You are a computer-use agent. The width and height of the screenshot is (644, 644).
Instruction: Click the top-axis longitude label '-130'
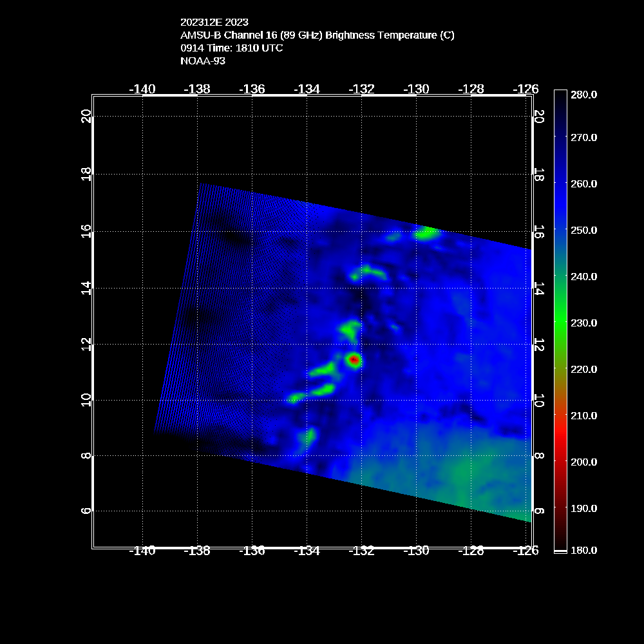[x=417, y=89]
